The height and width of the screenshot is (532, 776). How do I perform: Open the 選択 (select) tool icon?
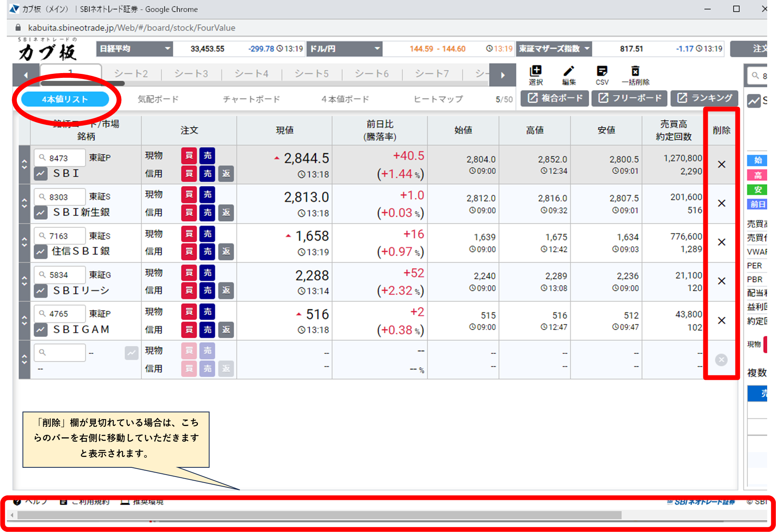click(536, 75)
